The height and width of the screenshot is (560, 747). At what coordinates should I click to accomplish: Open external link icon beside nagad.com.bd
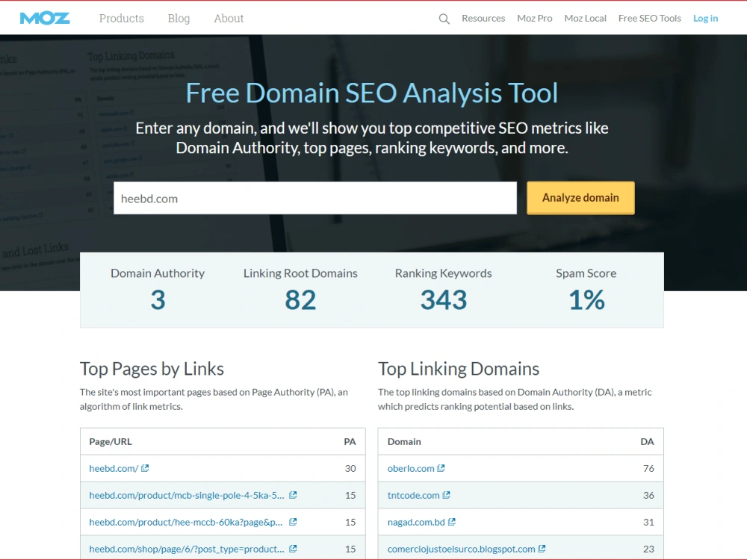tap(452, 522)
